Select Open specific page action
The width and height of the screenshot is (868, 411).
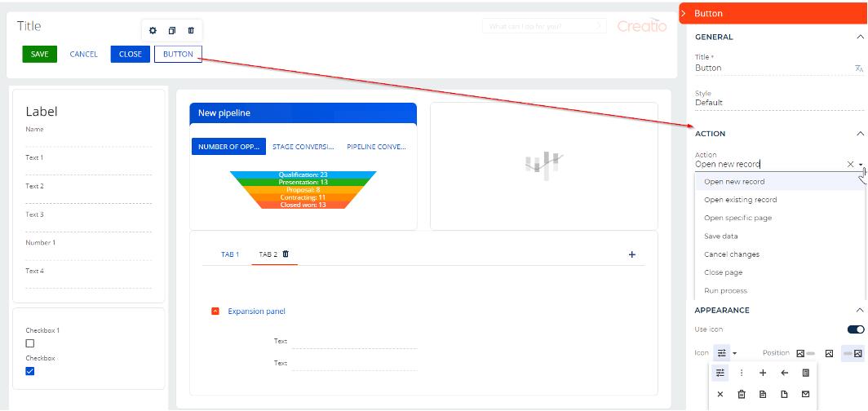(779, 218)
